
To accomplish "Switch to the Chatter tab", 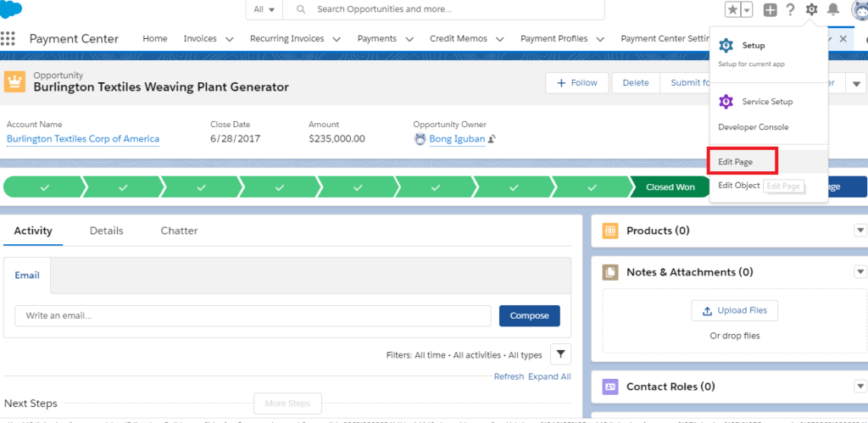I will click(x=179, y=231).
